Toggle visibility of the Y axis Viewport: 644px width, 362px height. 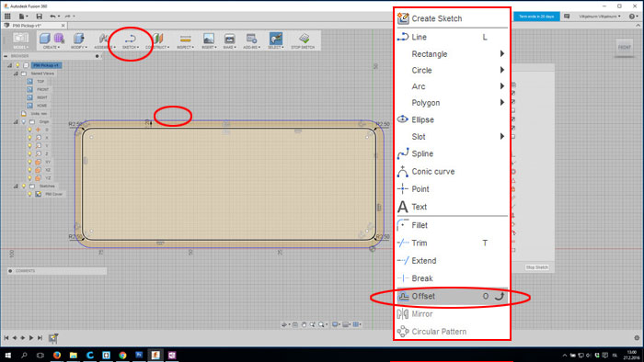click(x=29, y=145)
